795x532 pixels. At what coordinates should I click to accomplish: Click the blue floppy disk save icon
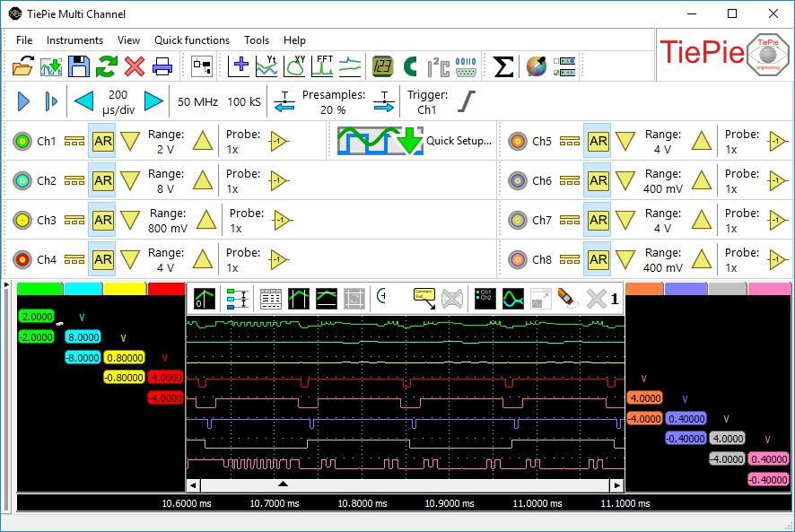point(79,66)
